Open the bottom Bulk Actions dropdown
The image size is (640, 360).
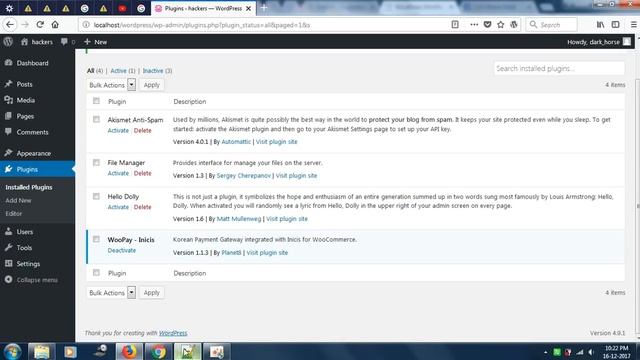(x=111, y=293)
